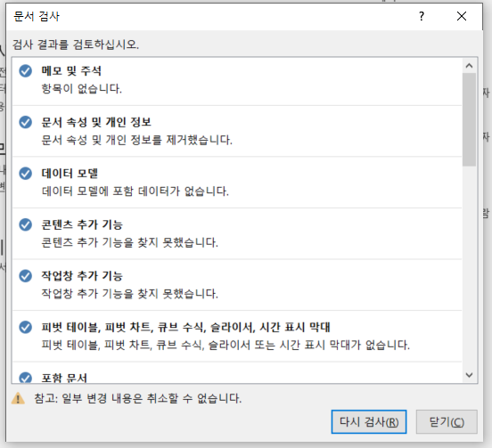The width and height of the screenshot is (492, 448).
Task: Select text 콘텐츠 추가 기능을 찾지 못했습니다.
Action: [x=130, y=242]
